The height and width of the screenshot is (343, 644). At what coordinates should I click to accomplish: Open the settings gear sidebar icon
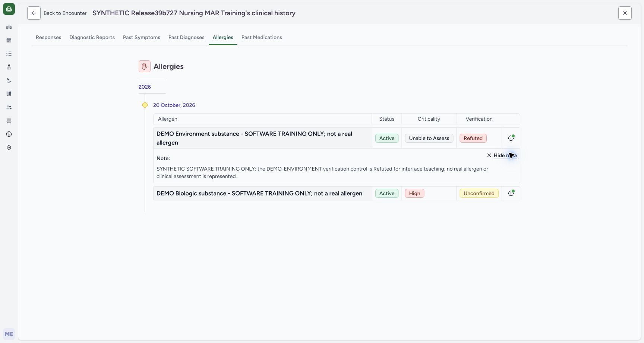point(9,147)
